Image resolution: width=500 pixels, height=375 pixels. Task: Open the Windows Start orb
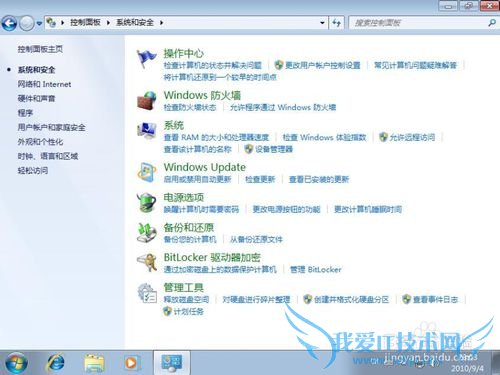[16, 363]
